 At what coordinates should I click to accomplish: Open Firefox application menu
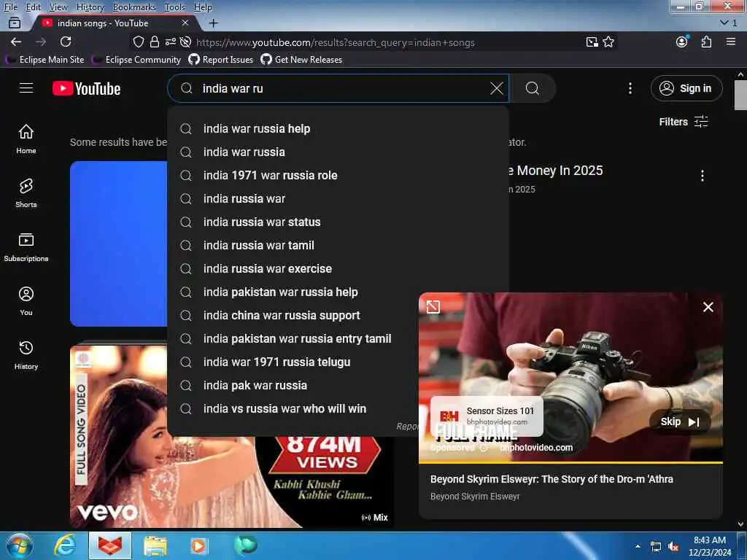[731, 42]
